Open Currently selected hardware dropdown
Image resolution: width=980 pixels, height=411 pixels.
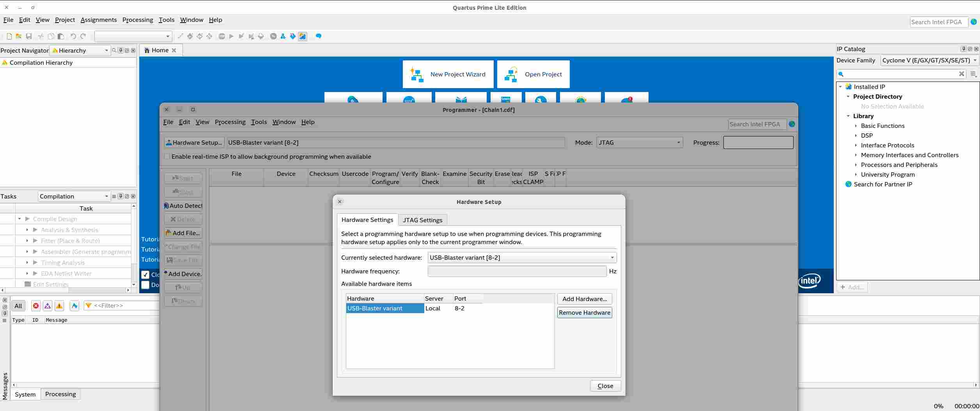point(522,257)
